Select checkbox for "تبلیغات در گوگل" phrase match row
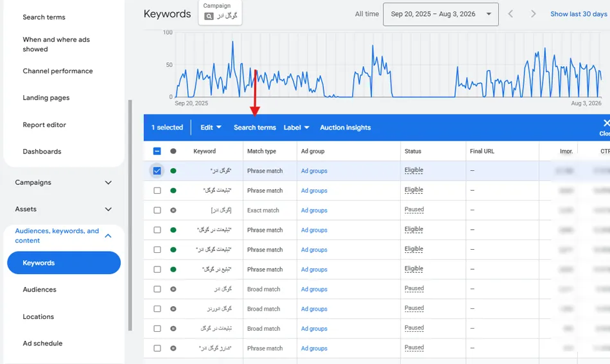 pos(157,230)
